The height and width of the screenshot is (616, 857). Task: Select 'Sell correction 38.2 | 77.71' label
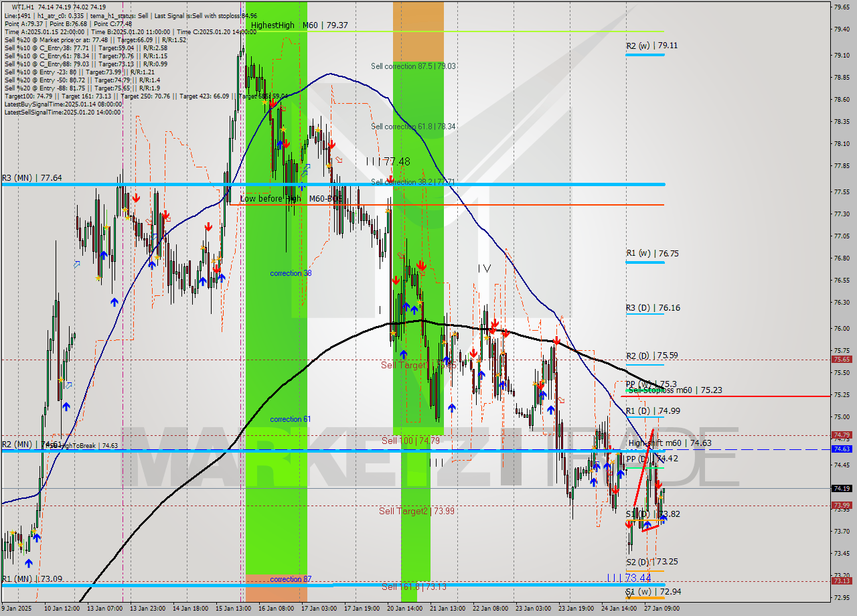point(413,181)
